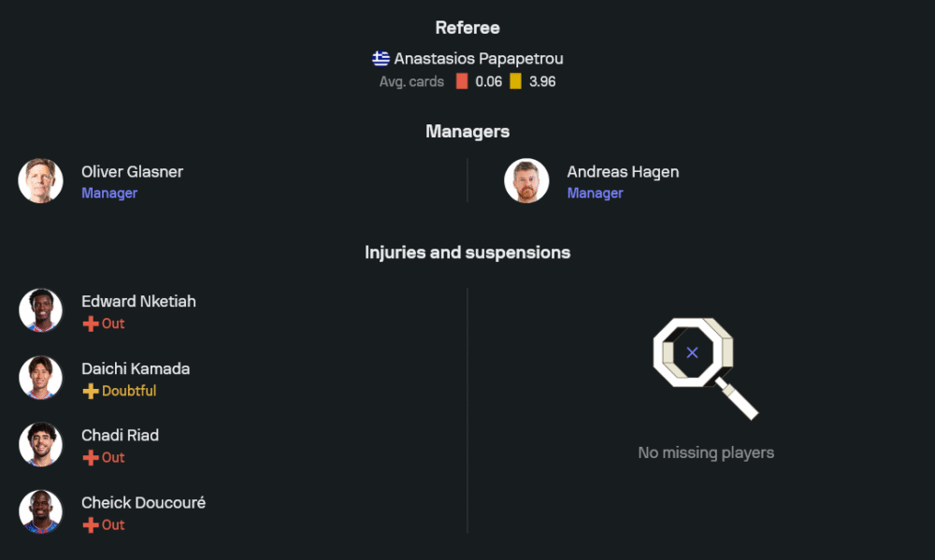Click Daichi Kamada's player photo
Viewport: 935px width, 560px height.
click(40, 378)
